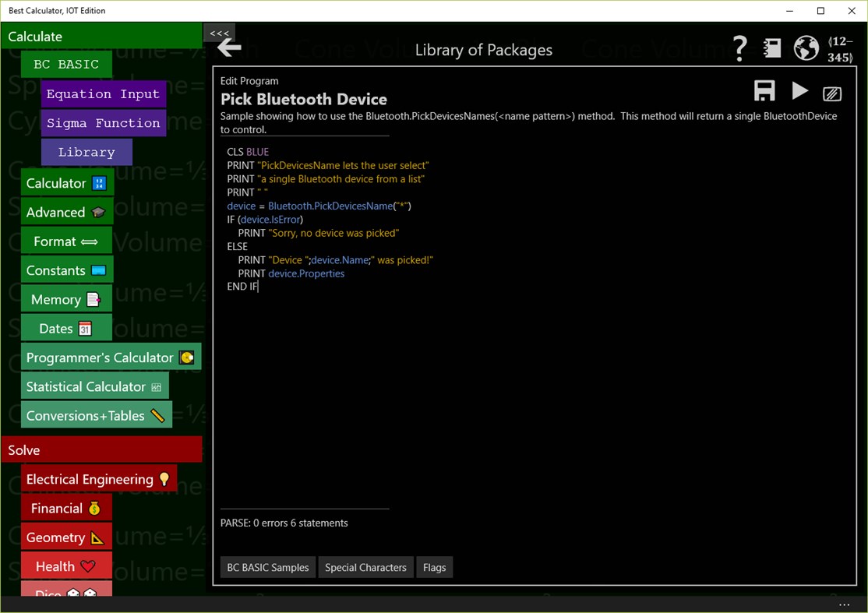Open the Flags panel
The image size is (868, 613).
coord(434,567)
